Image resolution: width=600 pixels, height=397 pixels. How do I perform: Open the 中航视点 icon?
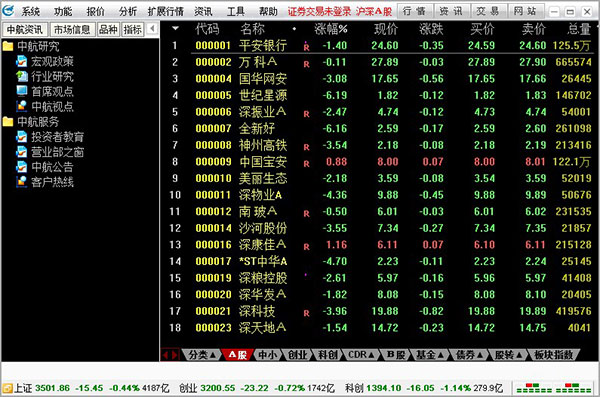pos(21,106)
